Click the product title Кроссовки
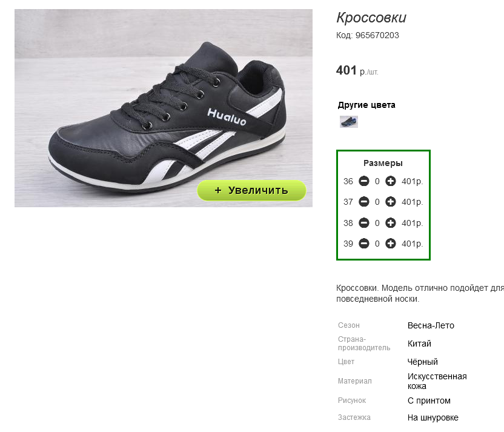The height and width of the screenshot is (432, 504). click(371, 18)
